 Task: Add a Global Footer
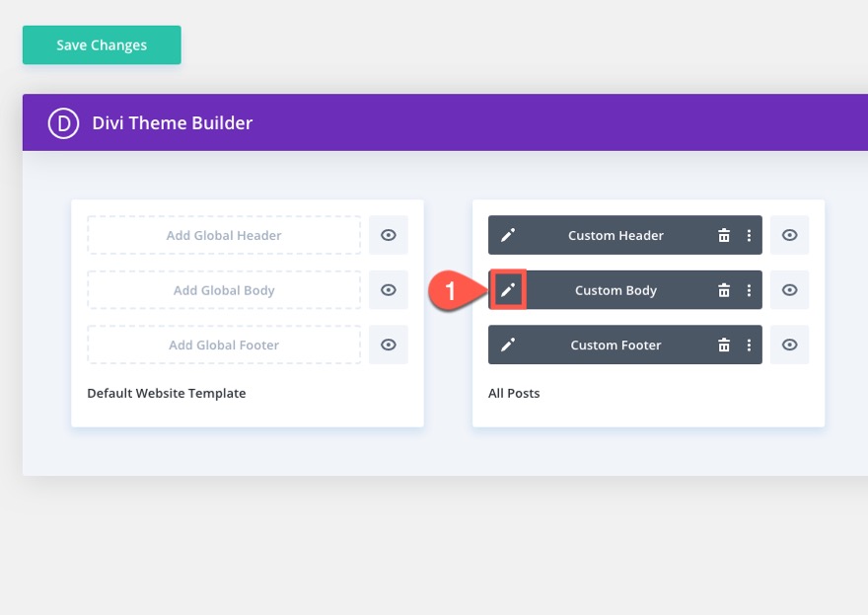coord(224,345)
